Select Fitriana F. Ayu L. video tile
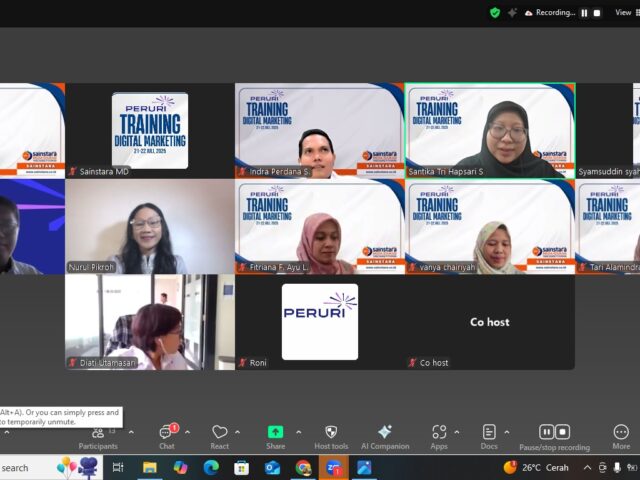 click(x=320, y=227)
